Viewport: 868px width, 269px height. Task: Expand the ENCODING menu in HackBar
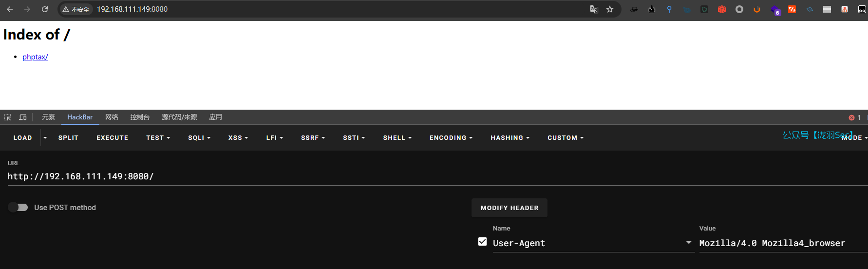tap(451, 138)
